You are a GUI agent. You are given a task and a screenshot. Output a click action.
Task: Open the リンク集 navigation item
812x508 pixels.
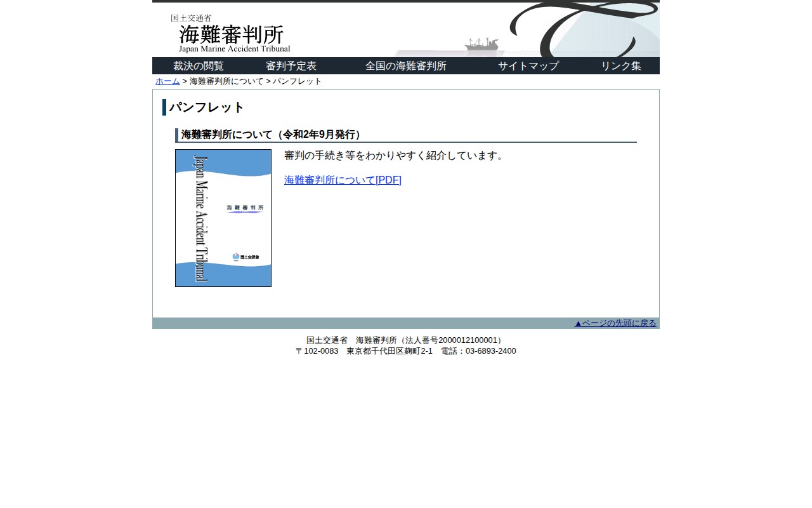click(x=621, y=66)
